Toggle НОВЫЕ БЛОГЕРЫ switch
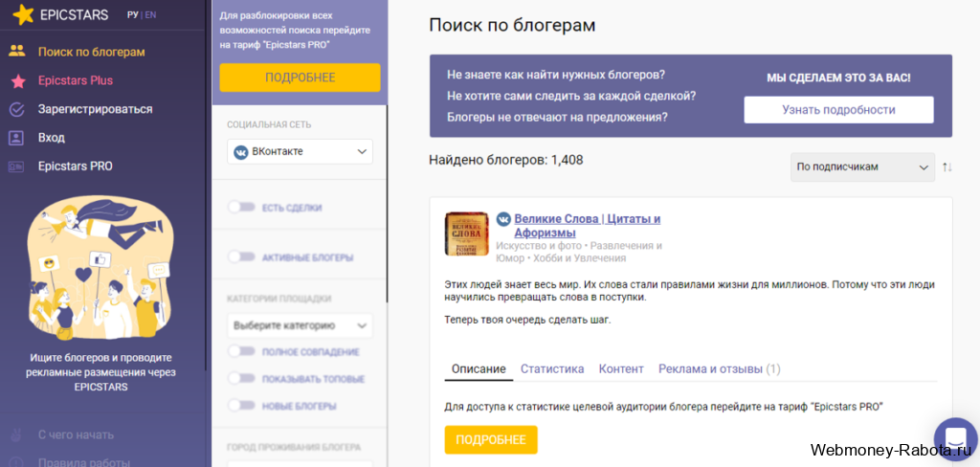This screenshot has height=467, width=980. 241,405
